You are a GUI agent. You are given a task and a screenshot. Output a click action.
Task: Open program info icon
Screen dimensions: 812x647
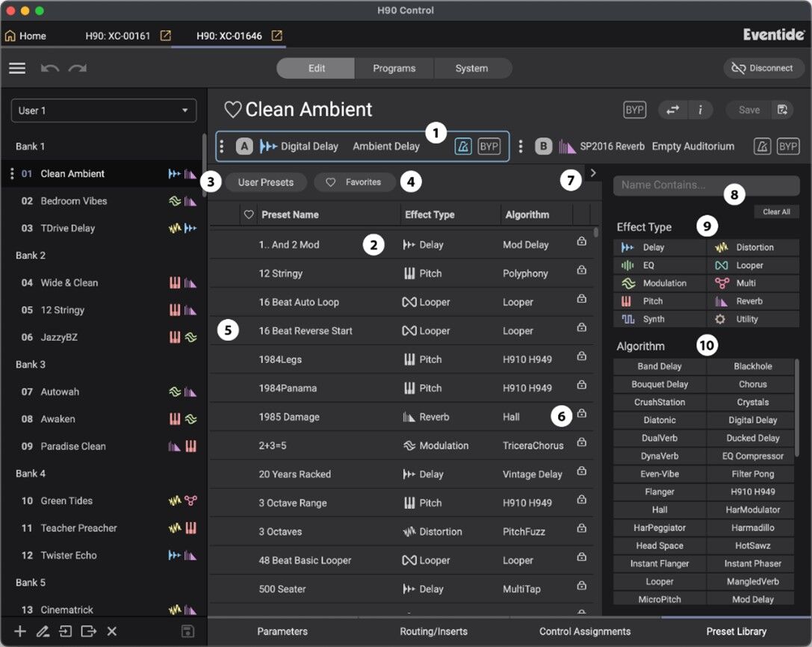(x=700, y=110)
